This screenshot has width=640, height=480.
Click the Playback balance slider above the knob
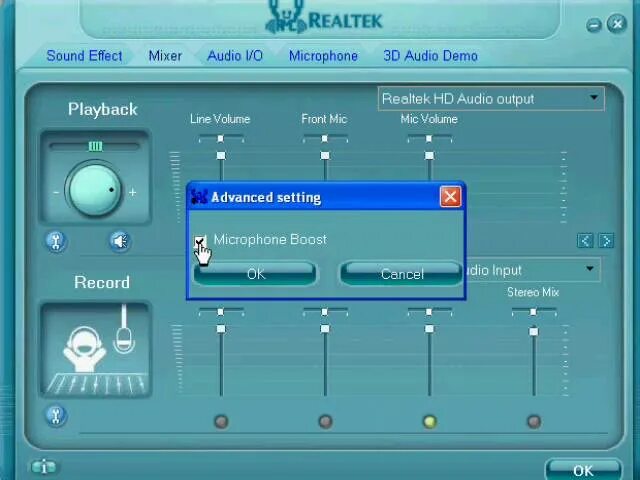pos(95,146)
